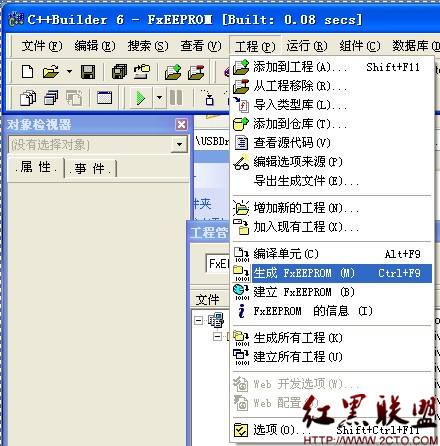Click the import type library icon
The image size is (440, 446).
[x=241, y=105]
